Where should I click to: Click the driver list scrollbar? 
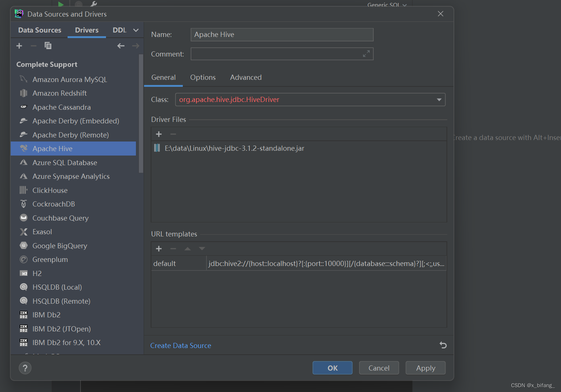141,113
